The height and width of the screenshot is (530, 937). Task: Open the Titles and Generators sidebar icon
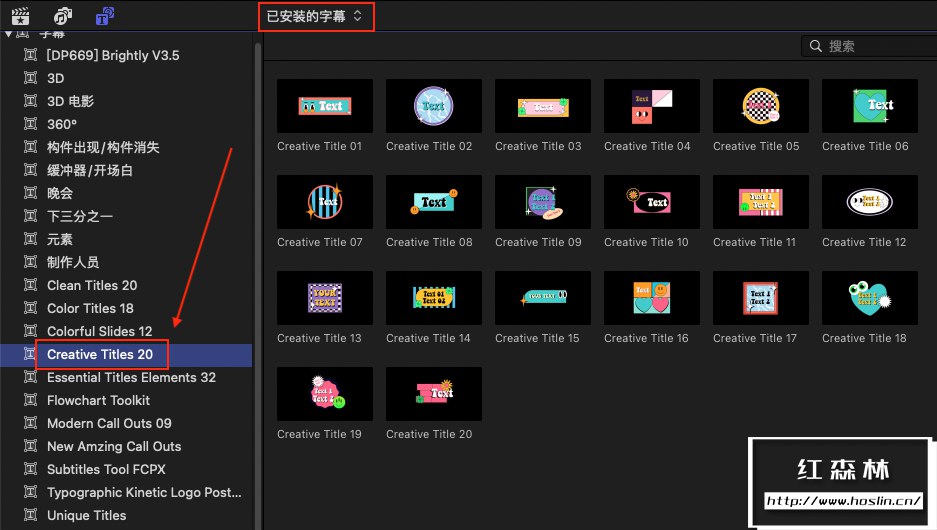click(x=105, y=16)
